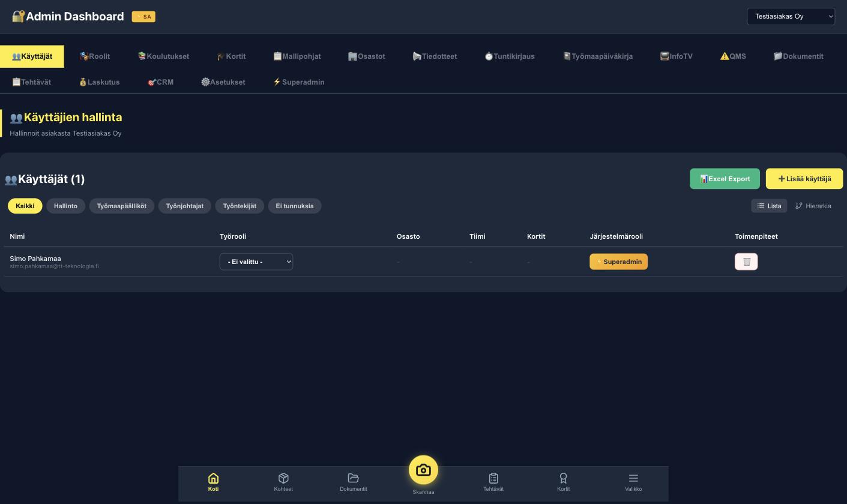Open the CRM tab
This screenshot has height=504, width=847.
point(160,82)
